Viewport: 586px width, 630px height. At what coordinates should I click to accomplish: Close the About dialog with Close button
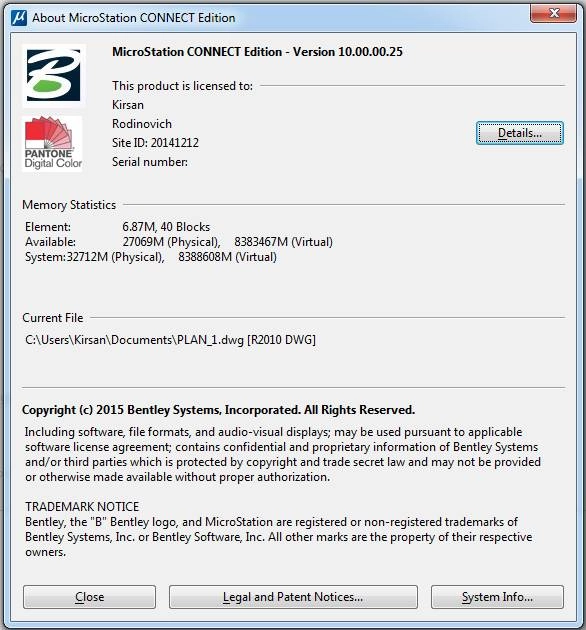click(x=89, y=597)
